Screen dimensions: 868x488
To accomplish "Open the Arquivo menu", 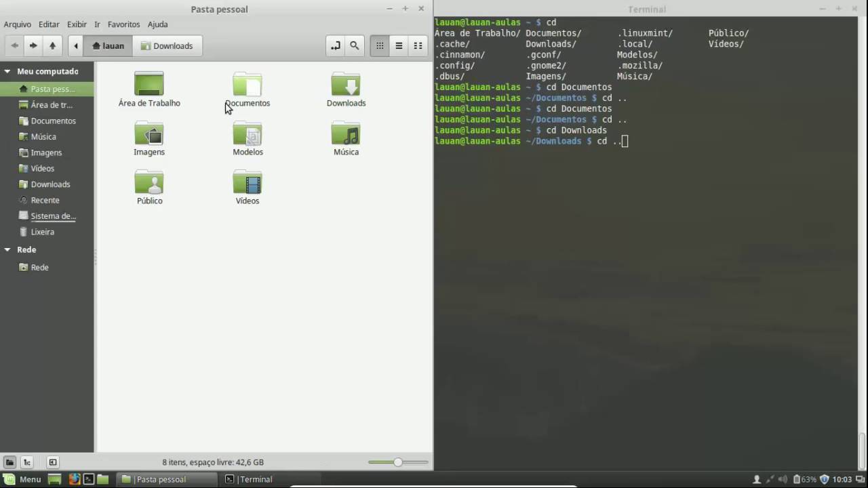I will (18, 24).
